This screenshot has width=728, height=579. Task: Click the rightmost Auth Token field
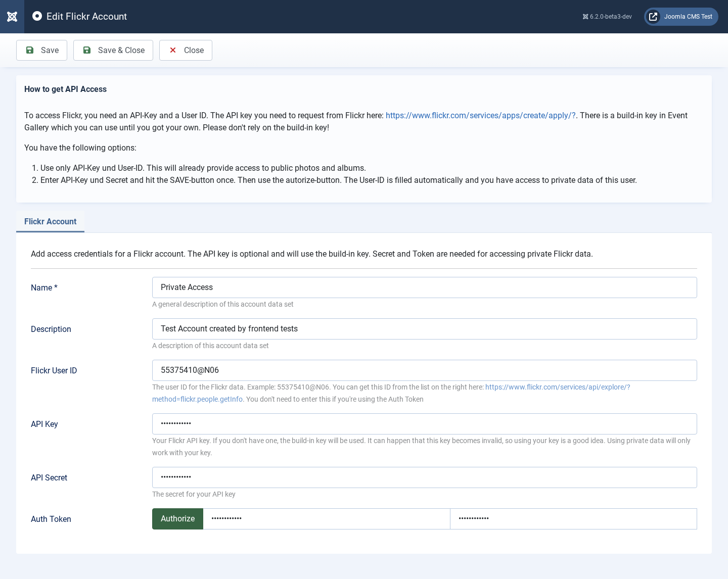coord(574,519)
